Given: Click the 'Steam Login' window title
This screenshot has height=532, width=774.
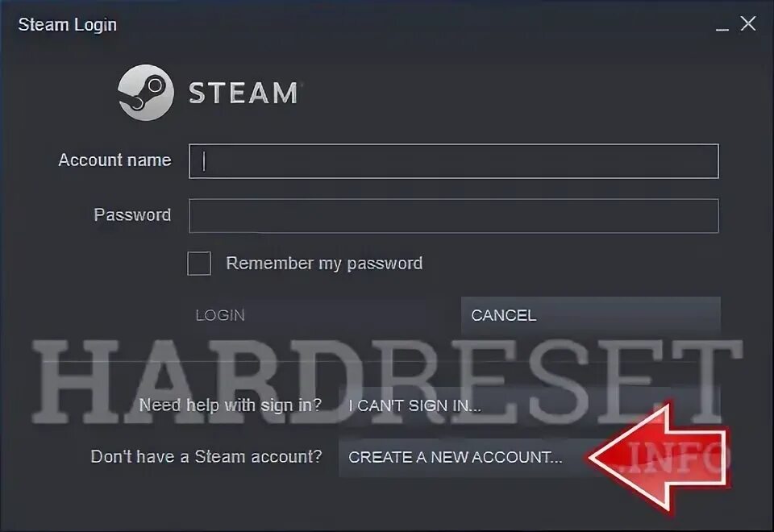Looking at the screenshot, I should click(x=68, y=25).
